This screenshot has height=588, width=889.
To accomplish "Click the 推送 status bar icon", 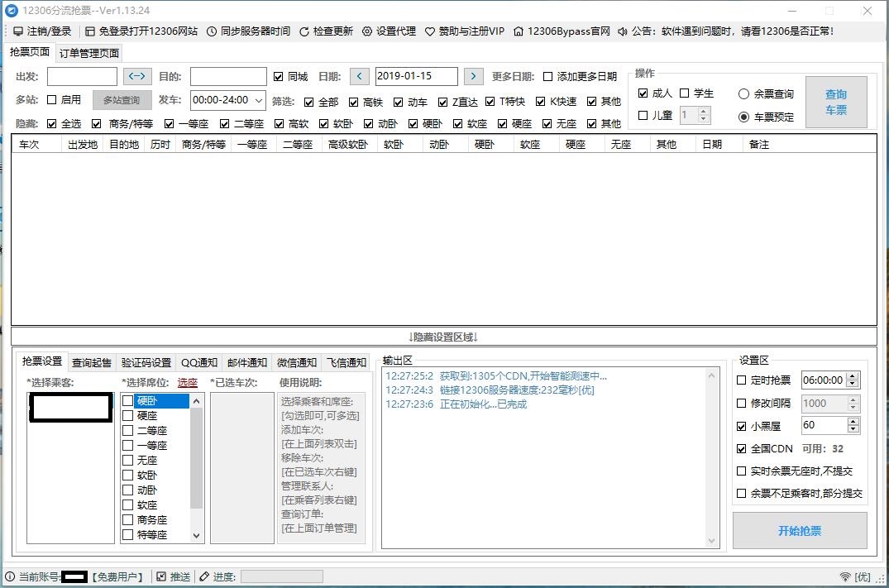I will coord(161,576).
